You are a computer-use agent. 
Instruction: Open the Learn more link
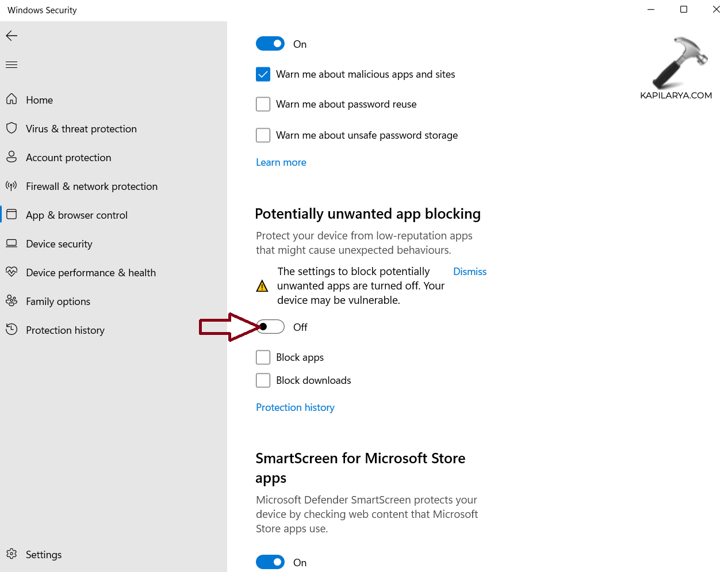[x=281, y=162]
